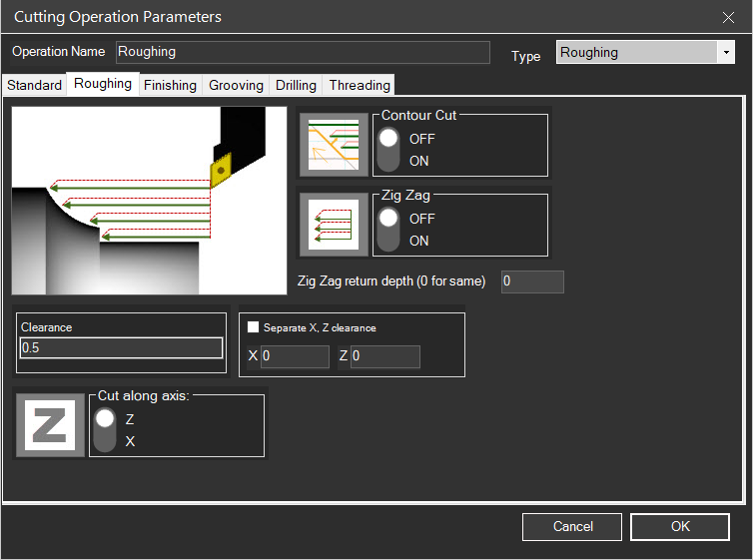Open the Type dropdown
Viewport: 753px width, 560px height.
click(726, 52)
